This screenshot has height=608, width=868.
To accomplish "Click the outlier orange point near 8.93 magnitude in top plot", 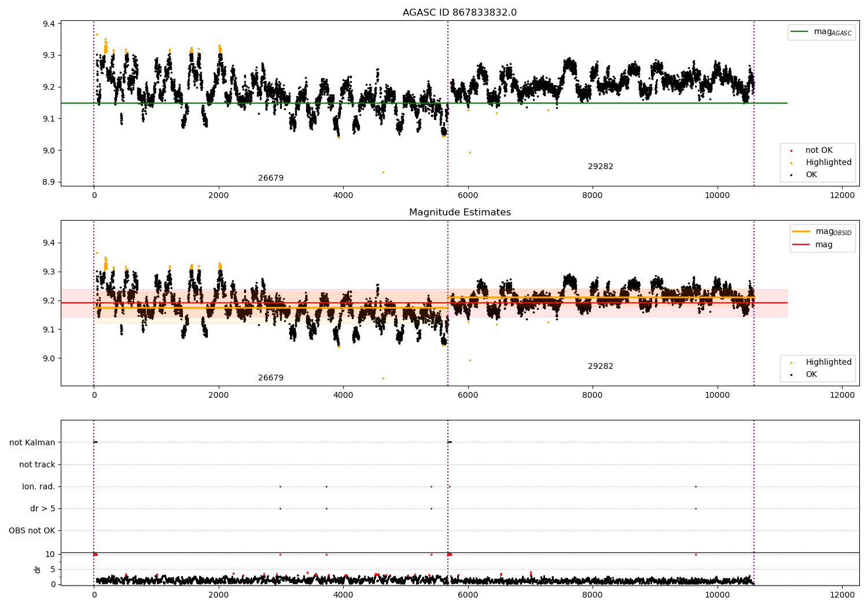I will click(x=383, y=172).
